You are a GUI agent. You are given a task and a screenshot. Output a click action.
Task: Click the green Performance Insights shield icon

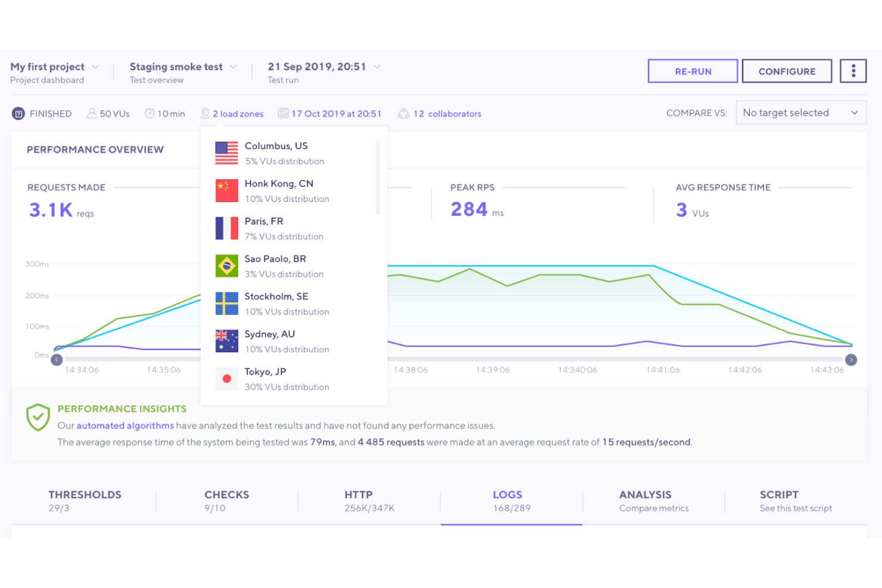click(x=38, y=417)
